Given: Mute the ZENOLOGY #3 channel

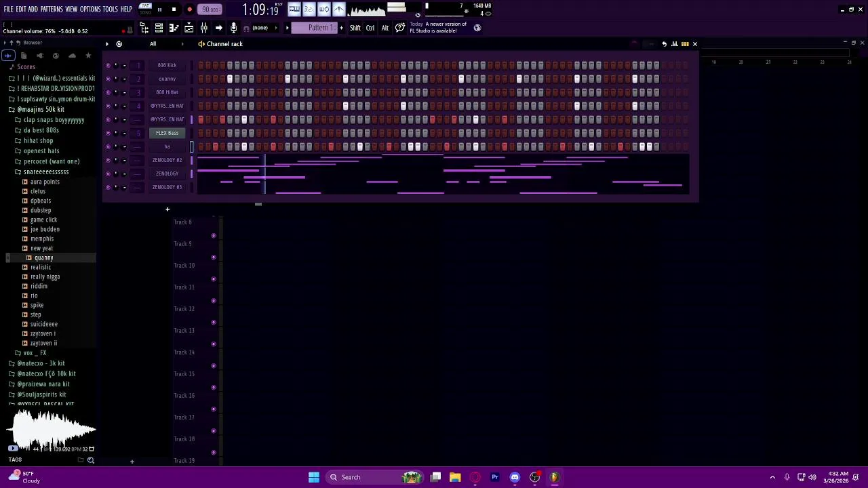Looking at the screenshot, I should tap(108, 187).
